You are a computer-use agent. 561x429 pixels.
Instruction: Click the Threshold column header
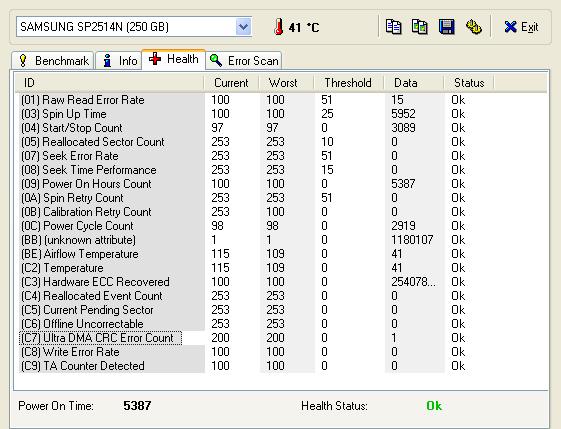pos(348,83)
